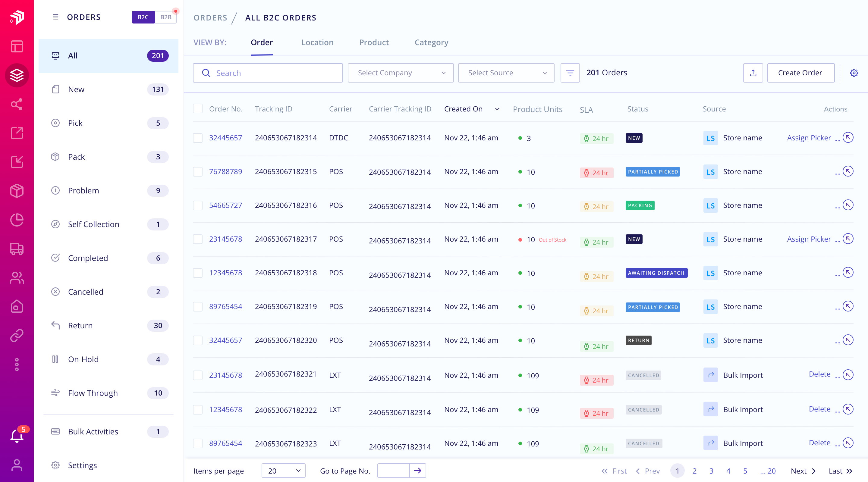
Task: Switch view to Product tab
Action: (x=374, y=42)
